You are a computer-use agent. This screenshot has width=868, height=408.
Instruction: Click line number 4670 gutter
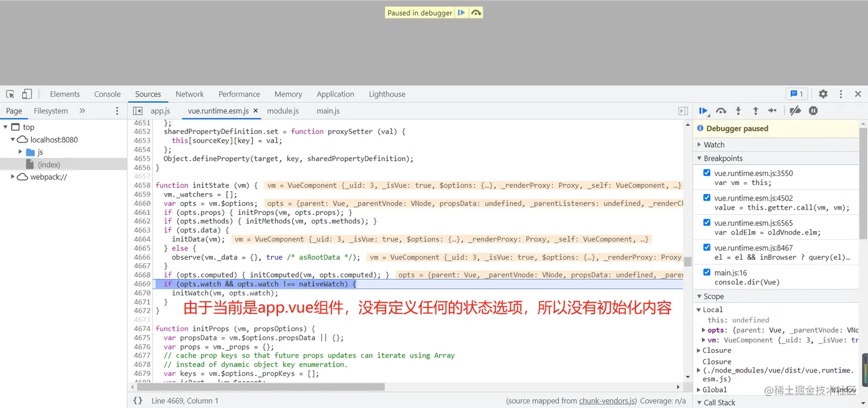click(142, 293)
